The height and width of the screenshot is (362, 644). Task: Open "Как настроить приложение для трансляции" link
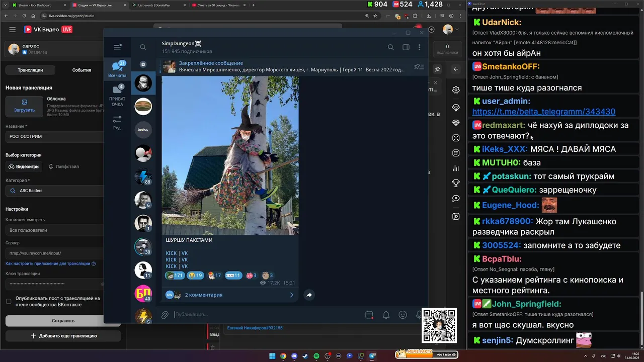48,263
